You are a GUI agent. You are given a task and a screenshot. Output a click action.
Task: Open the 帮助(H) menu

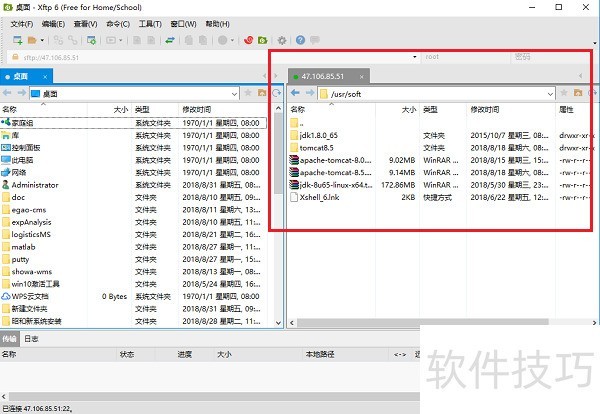click(x=217, y=24)
